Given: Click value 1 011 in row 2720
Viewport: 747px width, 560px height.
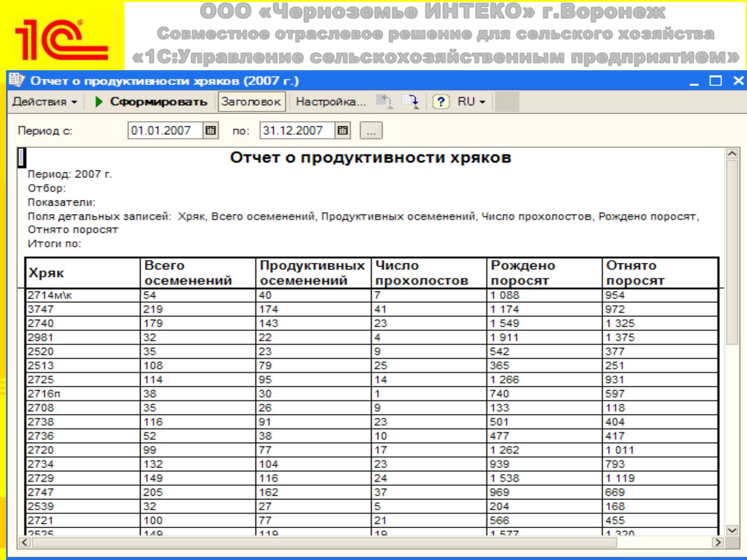Looking at the screenshot, I should tap(660, 450).
